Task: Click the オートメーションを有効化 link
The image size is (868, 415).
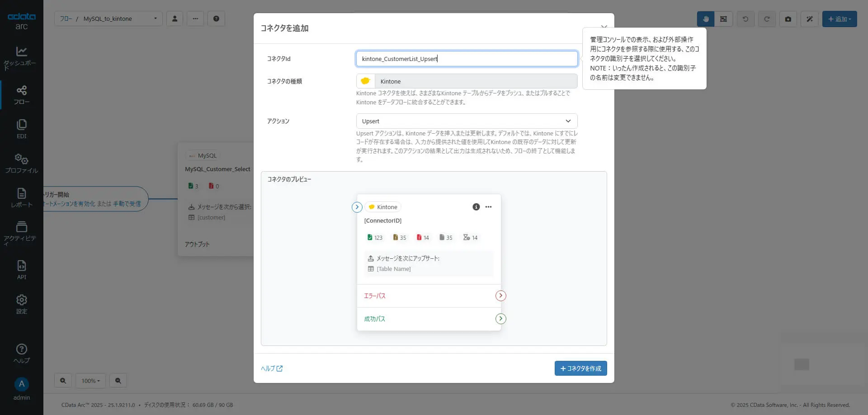Action: pos(70,204)
